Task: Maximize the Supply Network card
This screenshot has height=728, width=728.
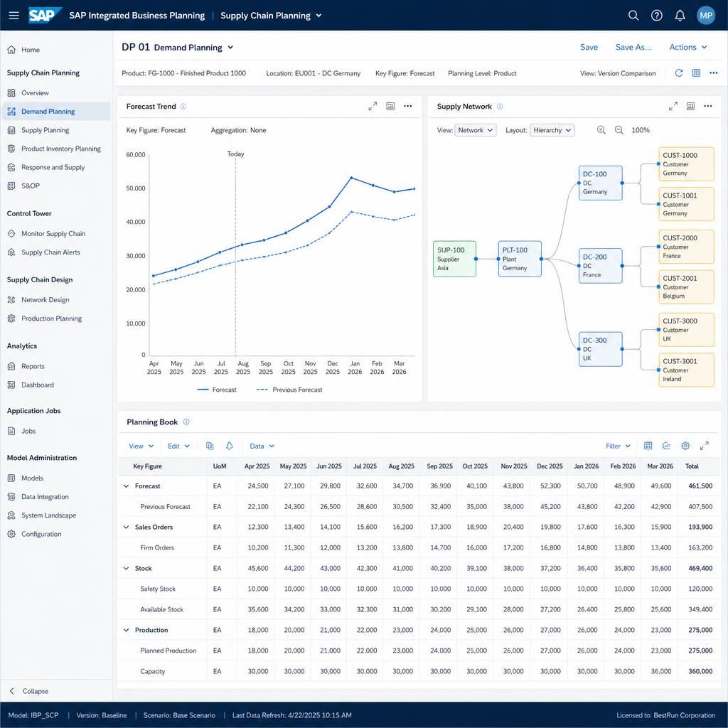Action: click(673, 107)
